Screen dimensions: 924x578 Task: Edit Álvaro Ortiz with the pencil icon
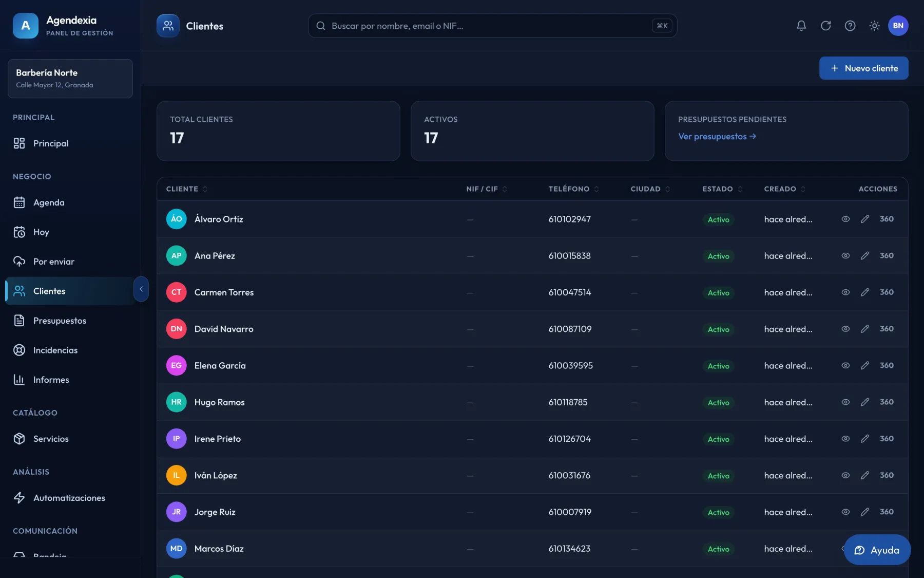[x=865, y=219]
